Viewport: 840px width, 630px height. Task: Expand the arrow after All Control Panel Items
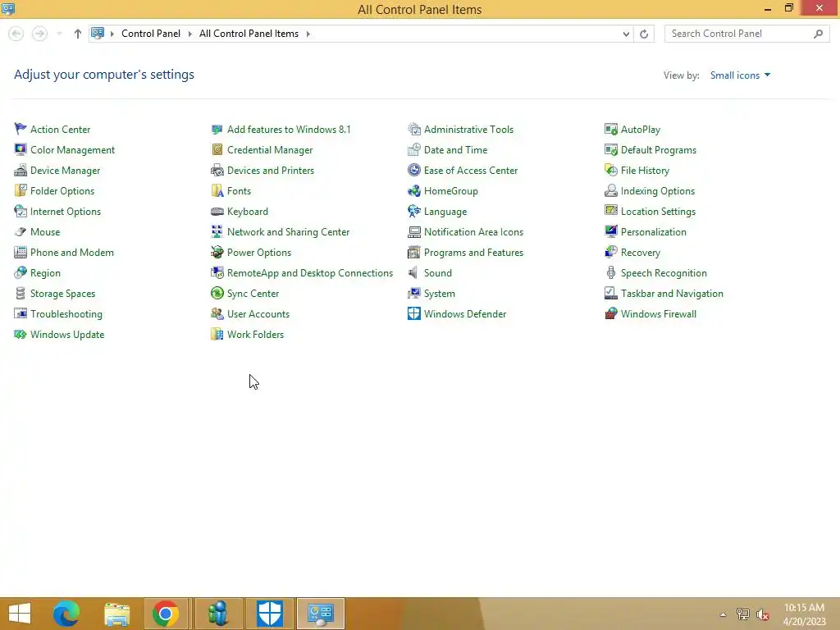coord(308,34)
